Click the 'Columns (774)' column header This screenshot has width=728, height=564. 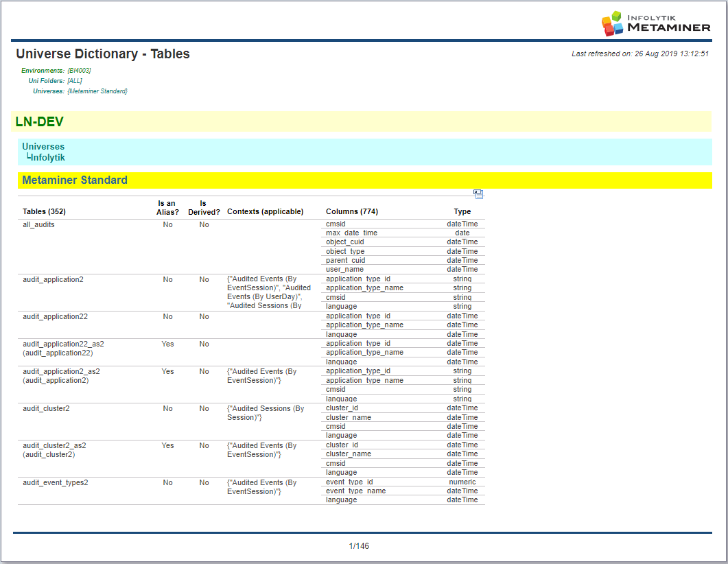(352, 212)
